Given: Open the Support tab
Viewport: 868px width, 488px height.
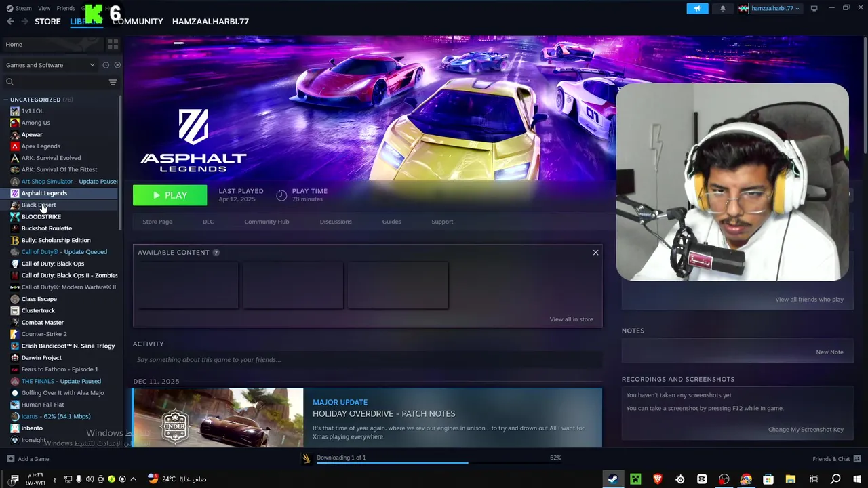Looking at the screenshot, I should [442, 222].
